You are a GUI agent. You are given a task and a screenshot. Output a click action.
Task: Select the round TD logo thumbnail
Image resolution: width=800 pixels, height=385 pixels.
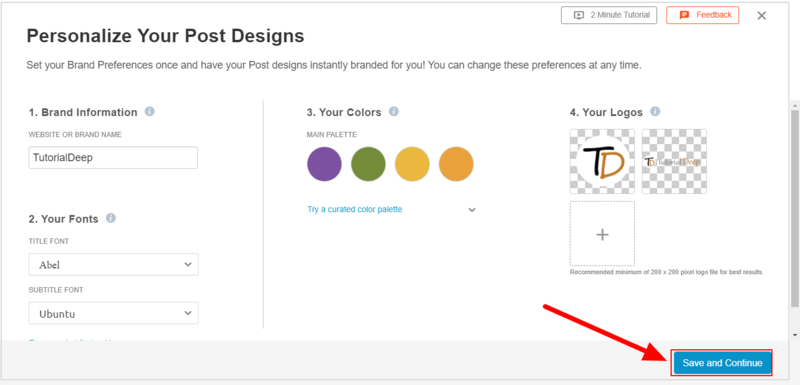click(x=603, y=161)
